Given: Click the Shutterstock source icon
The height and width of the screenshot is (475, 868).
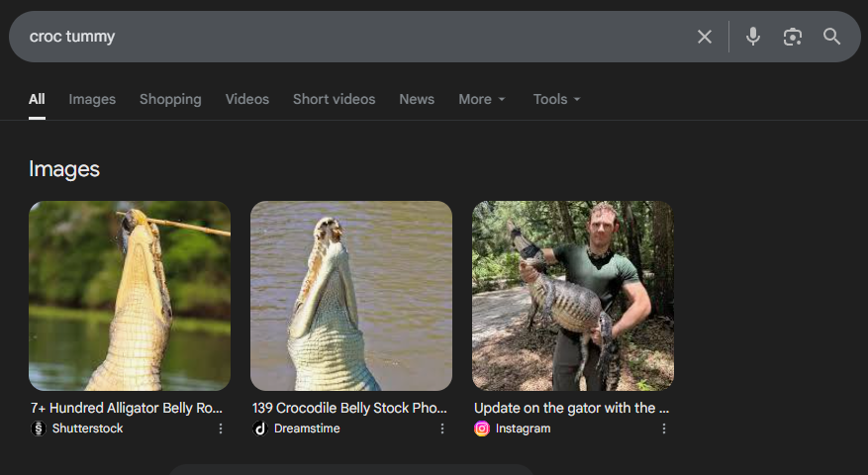Looking at the screenshot, I should point(39,428).
